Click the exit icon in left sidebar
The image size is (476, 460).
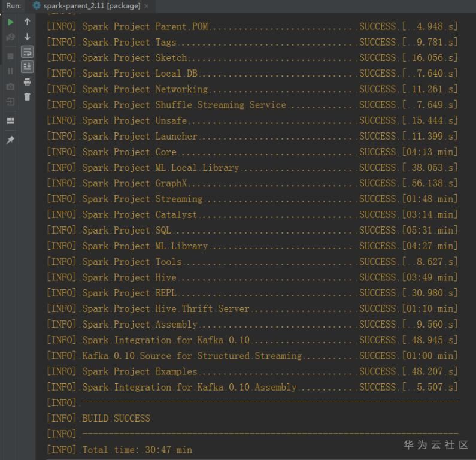tap(10, 101)
